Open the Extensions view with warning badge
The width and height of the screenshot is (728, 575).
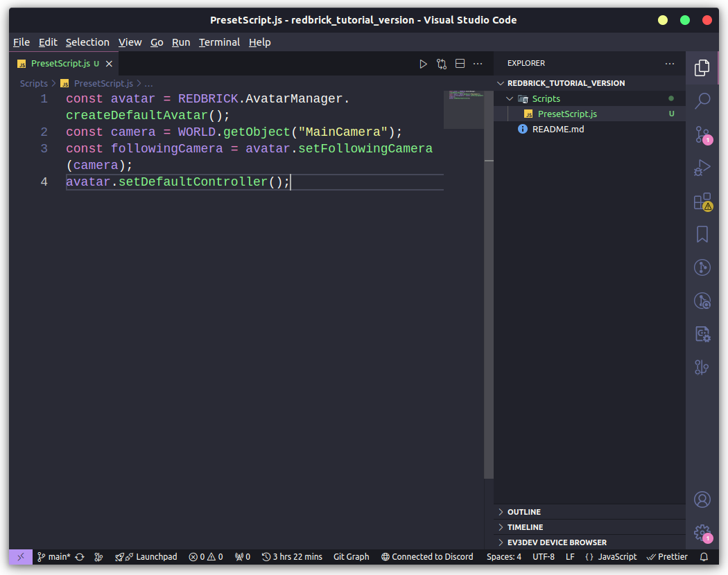702,202
